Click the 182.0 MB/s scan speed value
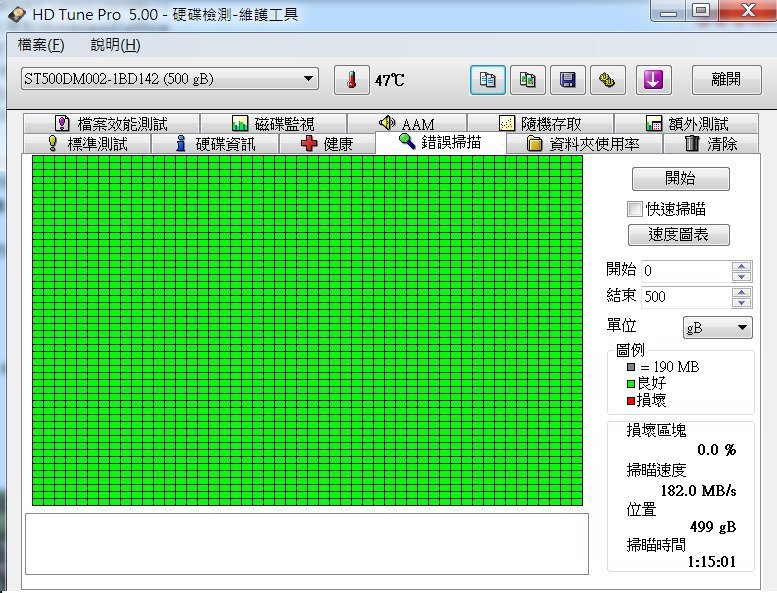 pyautogui.click(x=698, y=491)
